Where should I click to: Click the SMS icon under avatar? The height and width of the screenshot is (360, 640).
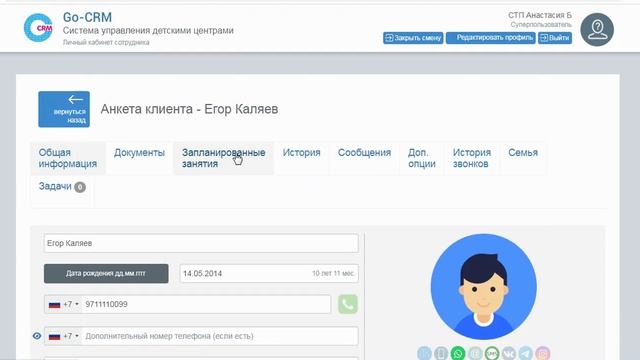(x=492, y=353)
